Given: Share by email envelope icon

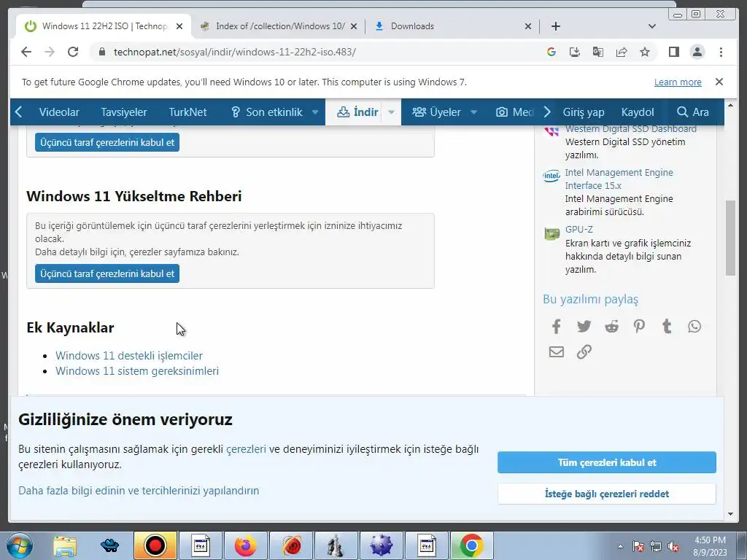Looking at the screenshot, I should pos(556,352).
